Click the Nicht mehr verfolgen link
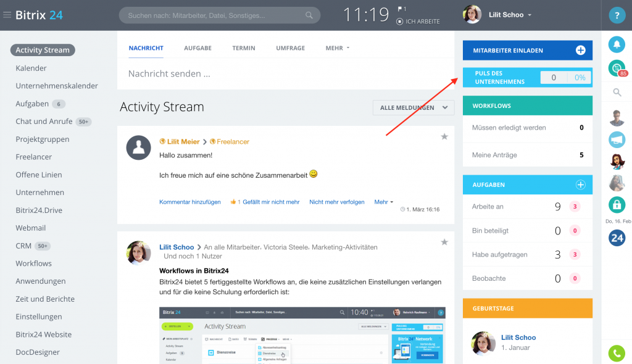This screenshot has height=364, width=632. 337,202
